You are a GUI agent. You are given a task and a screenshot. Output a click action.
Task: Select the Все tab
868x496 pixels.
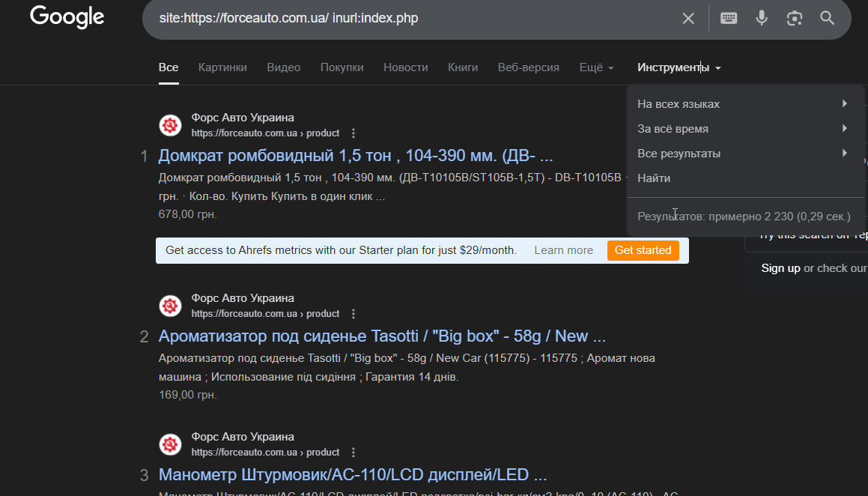pos(169,67)
